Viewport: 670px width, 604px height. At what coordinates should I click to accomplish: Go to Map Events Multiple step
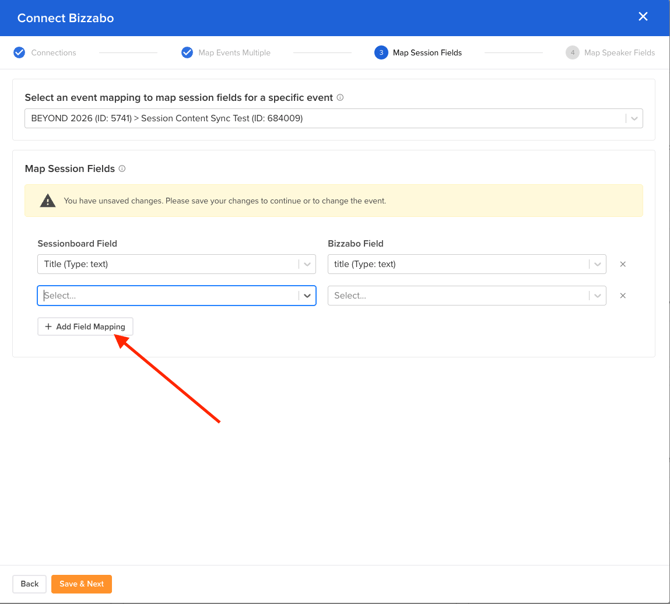(234, 53)
